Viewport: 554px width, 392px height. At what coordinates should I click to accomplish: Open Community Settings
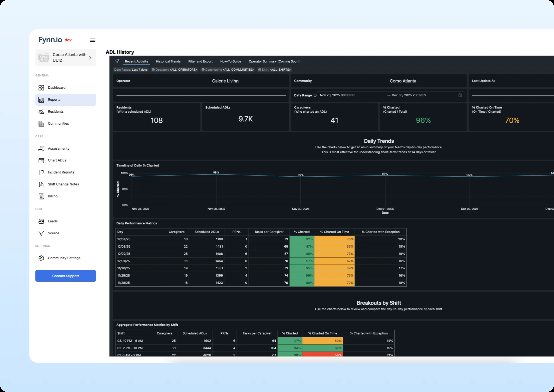pos(65,258)
